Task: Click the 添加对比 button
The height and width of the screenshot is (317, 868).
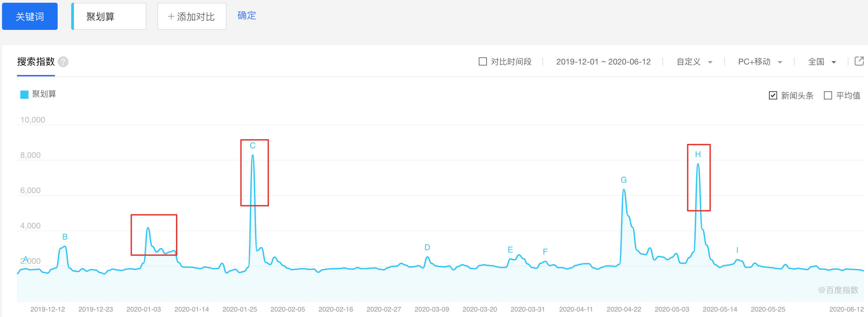Action: tap(192, 16)
